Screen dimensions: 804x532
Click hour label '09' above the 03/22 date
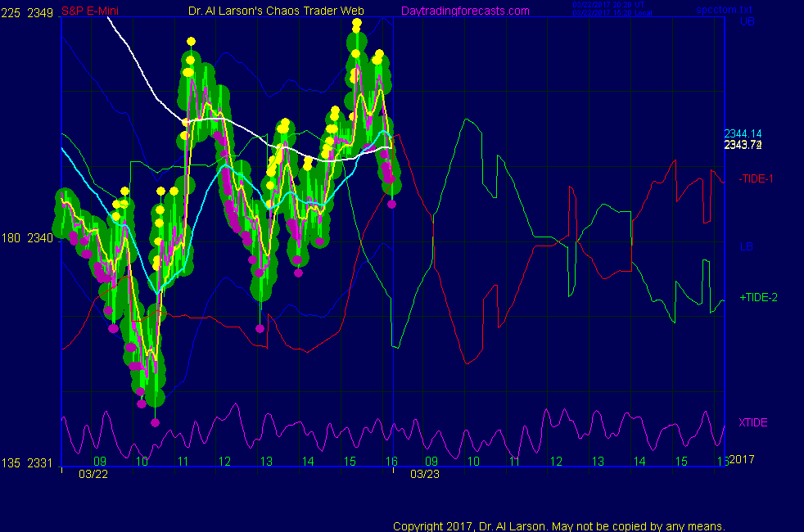(x=100, y=462)
